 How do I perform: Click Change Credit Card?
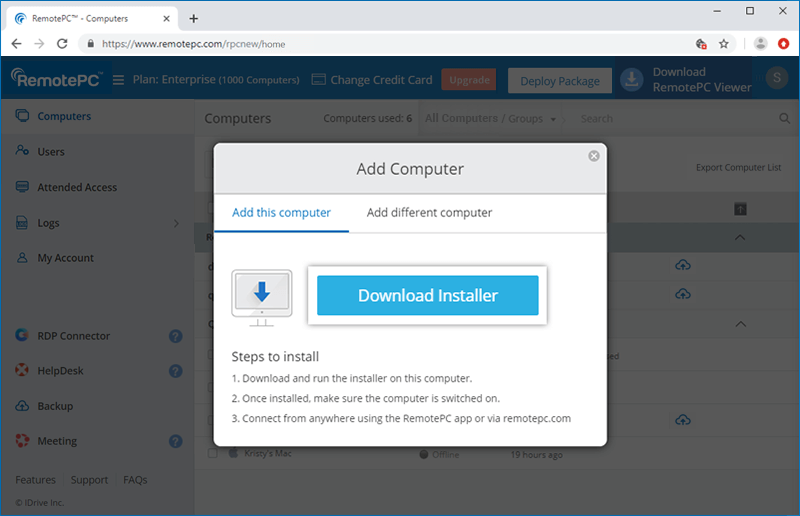372,80
